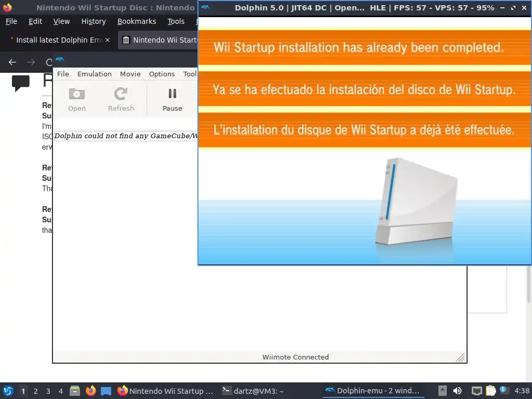Switch to workspace 2

[x=36, y=391]
